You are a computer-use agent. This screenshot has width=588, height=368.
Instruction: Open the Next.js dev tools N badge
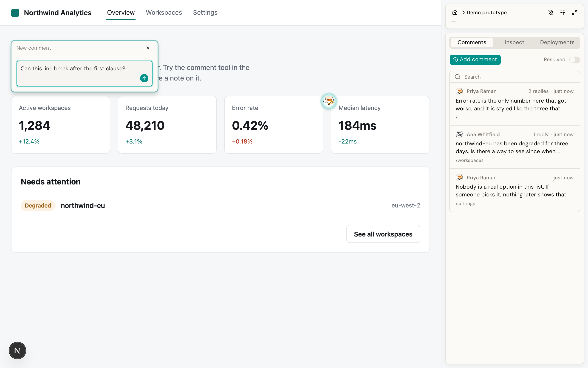pos(17,351)
